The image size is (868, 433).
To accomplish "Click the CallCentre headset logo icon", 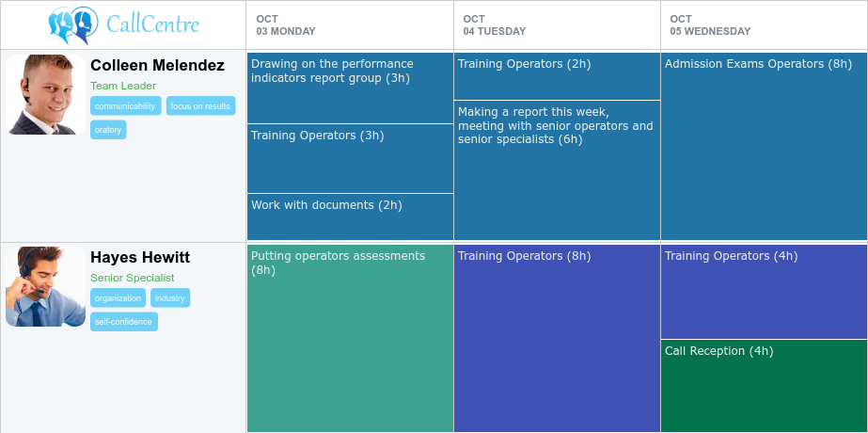I will point(73,24).
